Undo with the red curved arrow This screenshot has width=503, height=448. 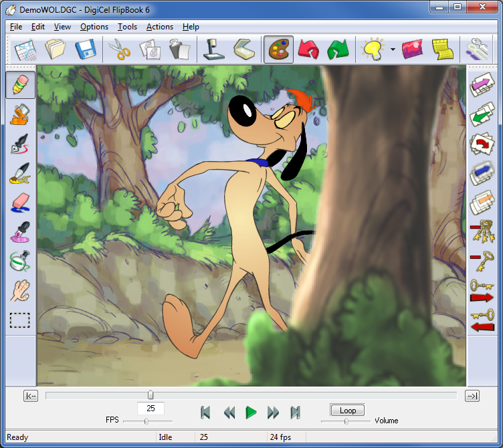coord(308,49)
